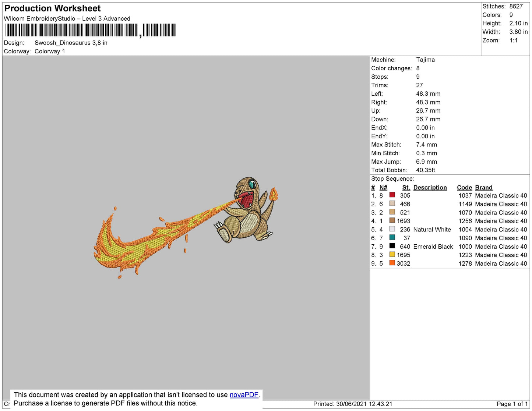This screenshot has width=532, height=411.
Task: Click the barcode under the studio title
Action: [x=90, y=30]
